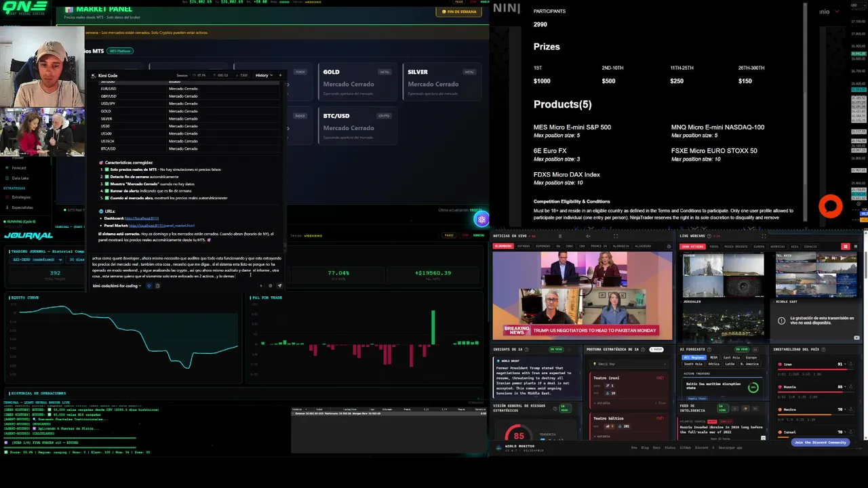Open the GitHub footer link in World Monitor
Viewport: 868px width, 488px height.
(x=686, y=447)
